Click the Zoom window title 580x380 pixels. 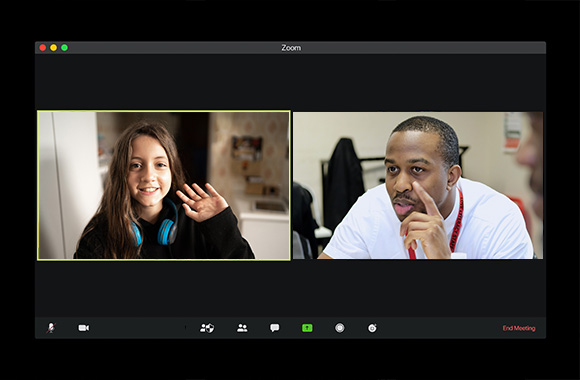click(291, 48)
